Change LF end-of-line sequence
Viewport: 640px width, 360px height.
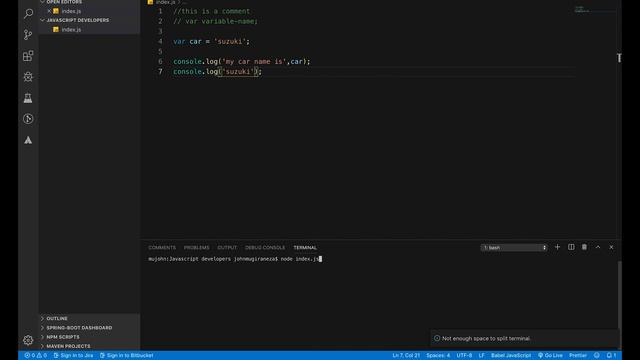(x=482, y=356)
